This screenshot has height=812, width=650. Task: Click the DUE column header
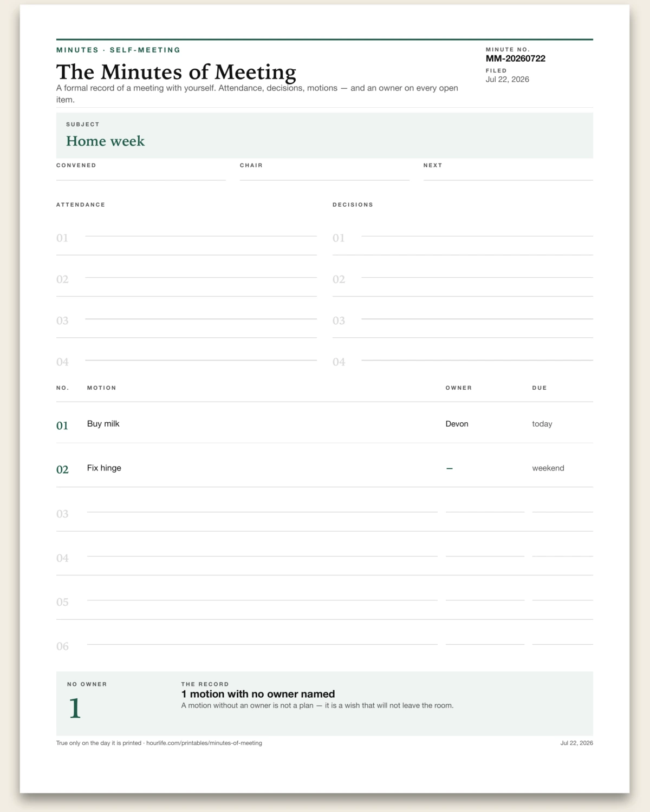pos(539,388)
